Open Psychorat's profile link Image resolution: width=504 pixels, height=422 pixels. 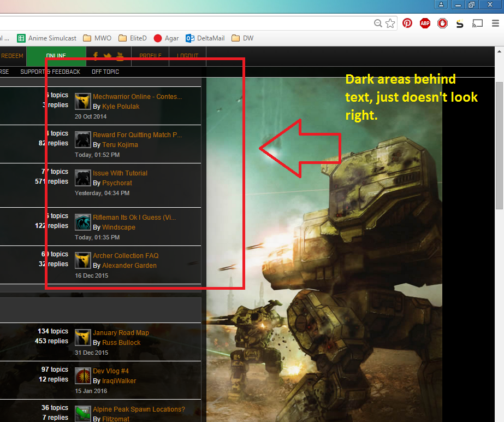click(x=117, y=183)
